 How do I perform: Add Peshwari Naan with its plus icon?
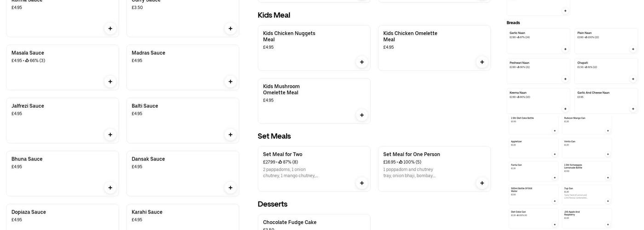565,79
